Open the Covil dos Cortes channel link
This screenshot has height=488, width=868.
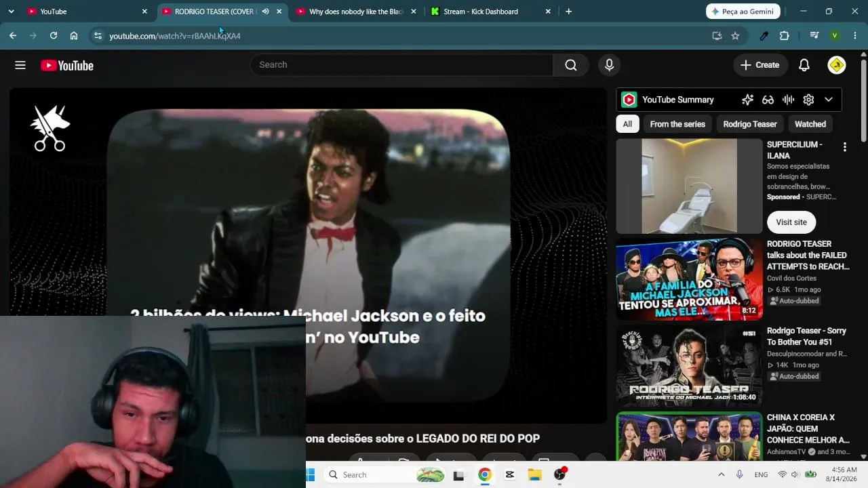pos(791,278)
